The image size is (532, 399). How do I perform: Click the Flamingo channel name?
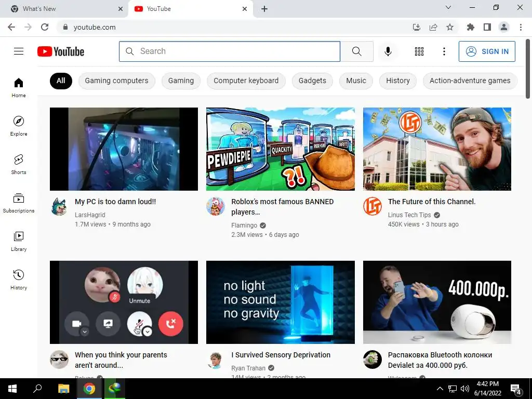pos(244,225)
